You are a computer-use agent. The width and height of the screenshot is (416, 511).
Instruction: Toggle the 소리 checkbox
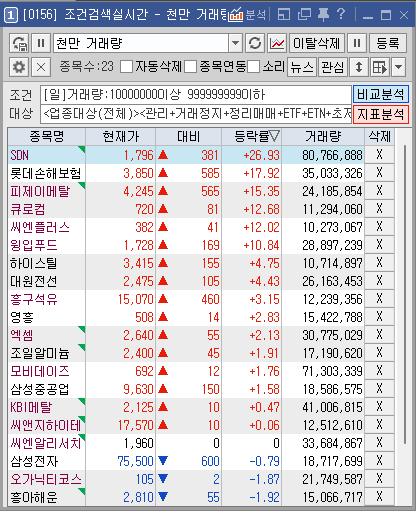click(x=253, y=67)
